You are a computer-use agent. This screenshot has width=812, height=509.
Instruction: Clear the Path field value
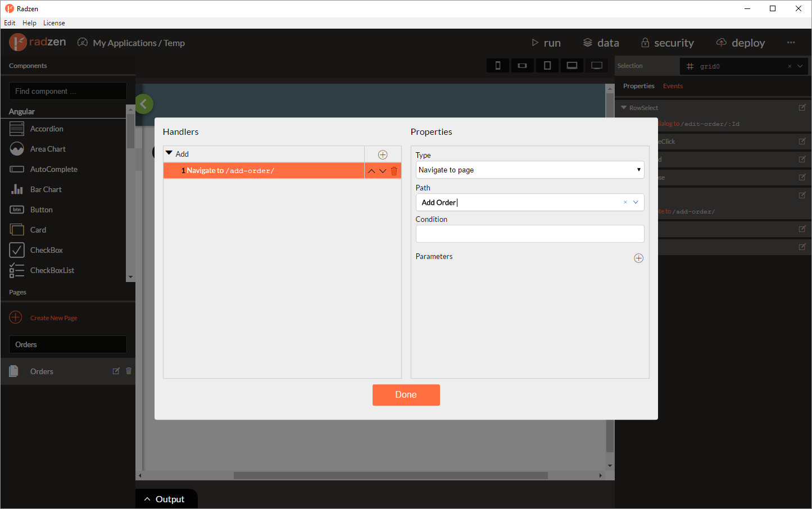625,202
